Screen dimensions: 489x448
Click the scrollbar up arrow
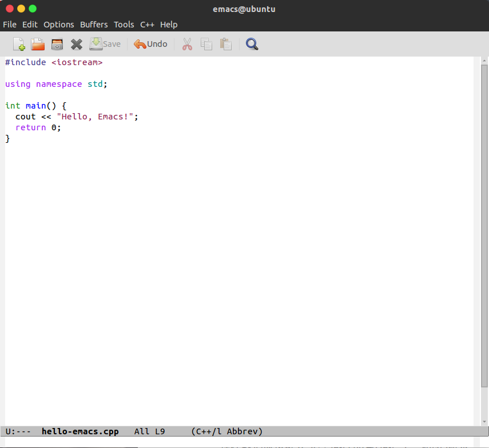484,61
